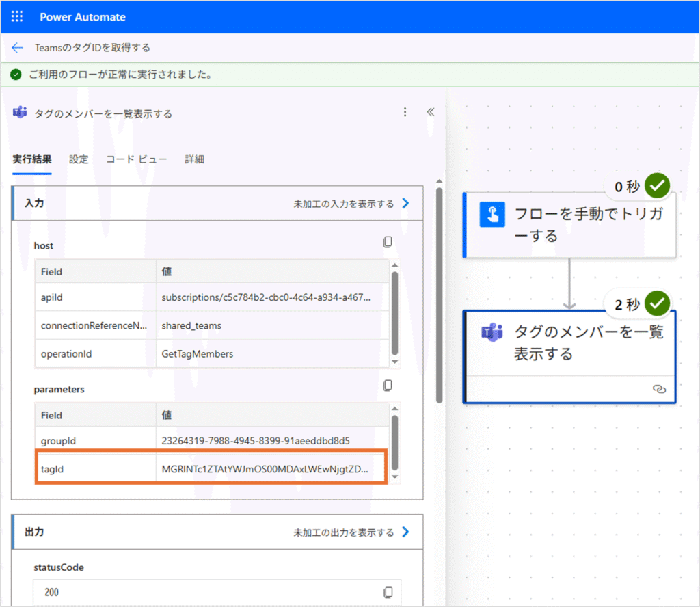Open the three-dot more options menu
700x607 pixels.
click(x=405, y=112)
